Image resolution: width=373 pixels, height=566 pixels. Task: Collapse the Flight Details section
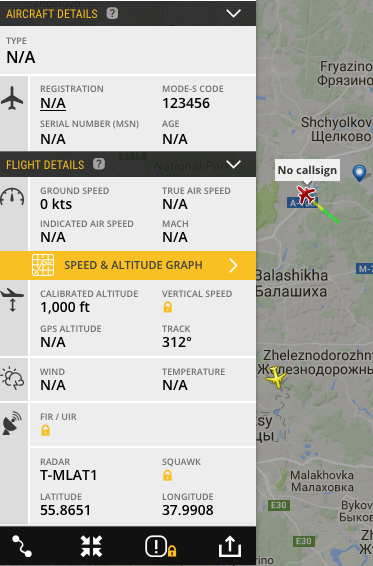point(233,164)
